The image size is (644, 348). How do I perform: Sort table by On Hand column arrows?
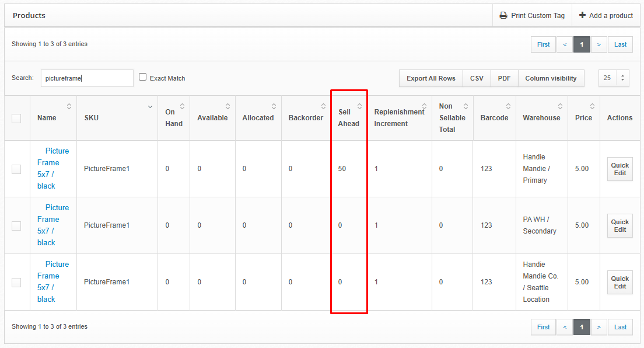(x=182, y=106)
